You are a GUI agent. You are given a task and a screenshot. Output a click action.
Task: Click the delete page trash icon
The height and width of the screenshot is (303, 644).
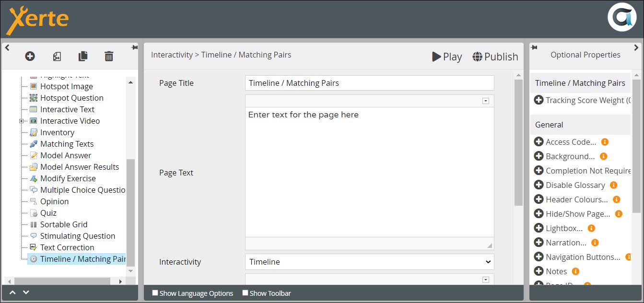109,57
